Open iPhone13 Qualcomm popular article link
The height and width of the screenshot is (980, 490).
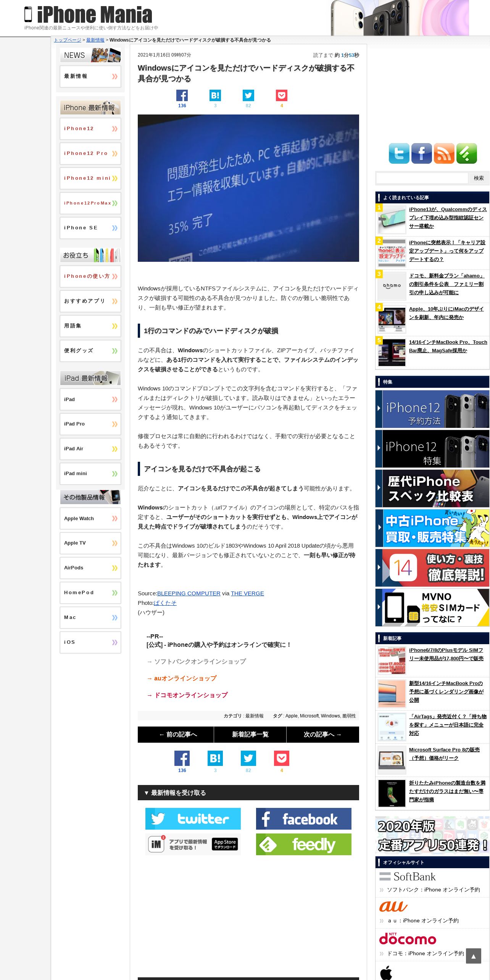(x=448, y=218)
